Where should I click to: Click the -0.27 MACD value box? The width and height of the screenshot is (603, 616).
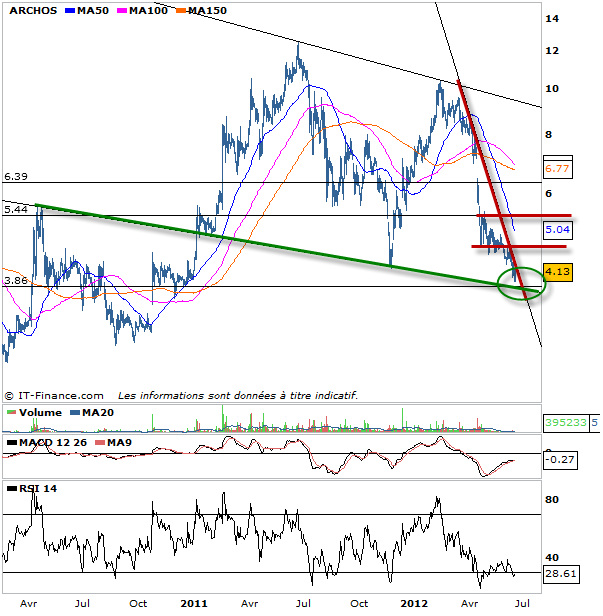click(557, 460)
